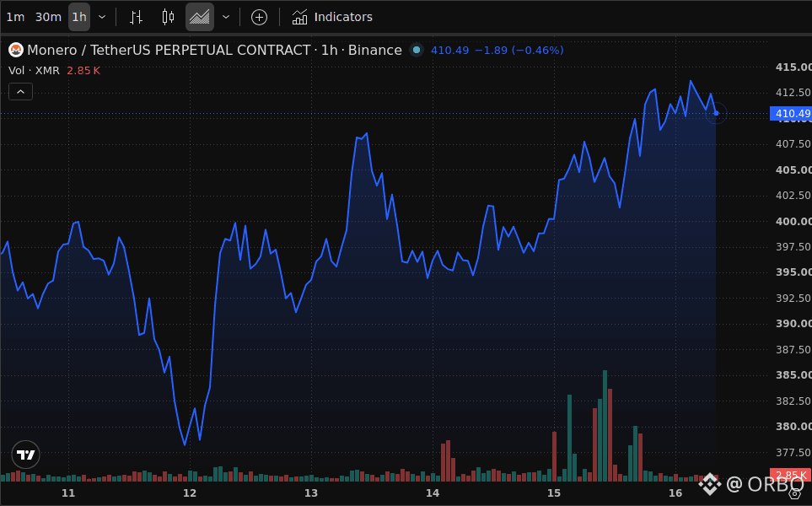Click the 405.00 price axis label
Image resolution: width=812 pixels, height=506 pixels.
[793, 170]
